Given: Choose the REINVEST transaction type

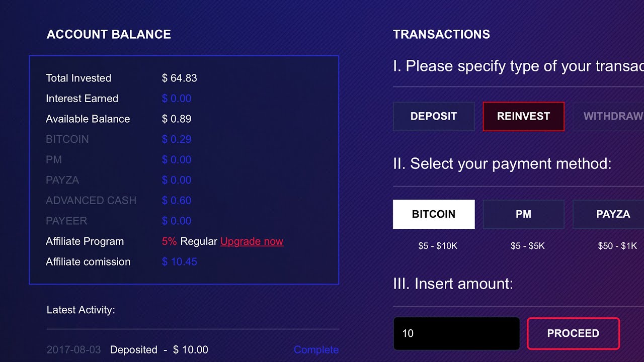Looking at the screenshot, I should [523, 116].
